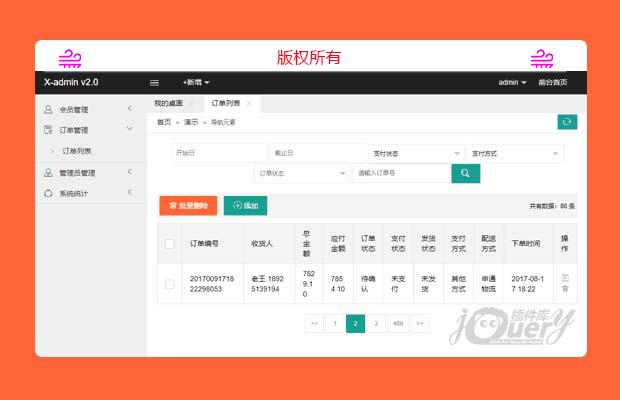Tick the checkbox for order 2017009171822298053
The height and width of the screenshot is (400, 620).
[x=170, y=284]
